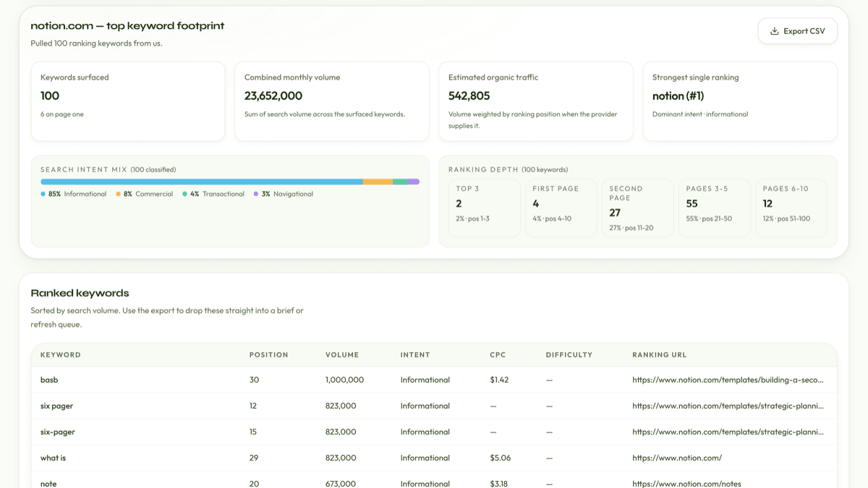Select the Combined monthly volume value 23,652,000
868x488 pixels.
click(x=273, y=96)
